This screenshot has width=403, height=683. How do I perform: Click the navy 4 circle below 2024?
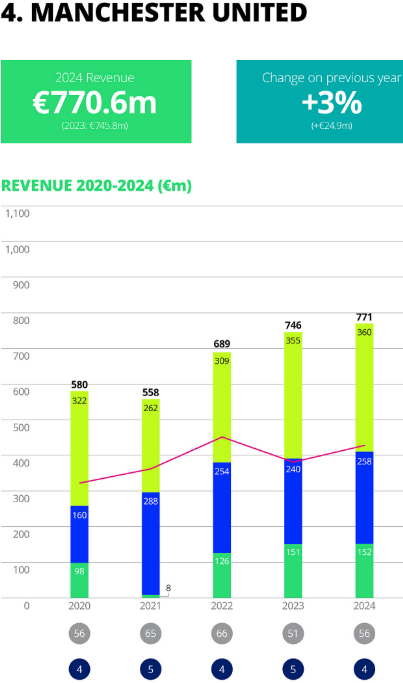tap(364, 669)
